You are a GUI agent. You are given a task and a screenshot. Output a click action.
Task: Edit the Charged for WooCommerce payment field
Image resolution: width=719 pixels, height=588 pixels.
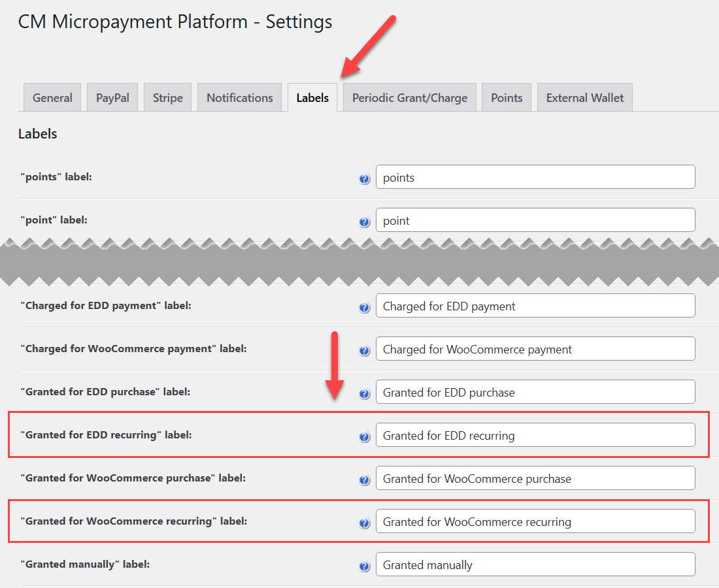(x=535, y=349)
